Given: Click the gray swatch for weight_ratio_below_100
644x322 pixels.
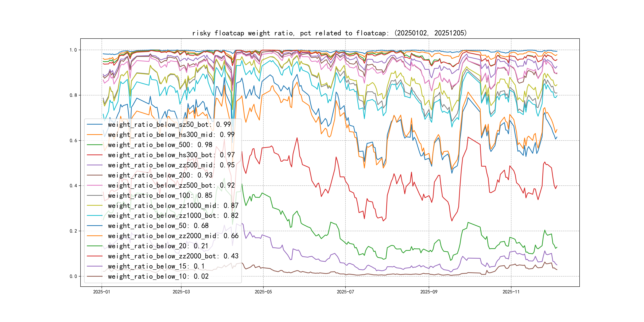Looking at the screenshot, I should (x=94, y=196).
